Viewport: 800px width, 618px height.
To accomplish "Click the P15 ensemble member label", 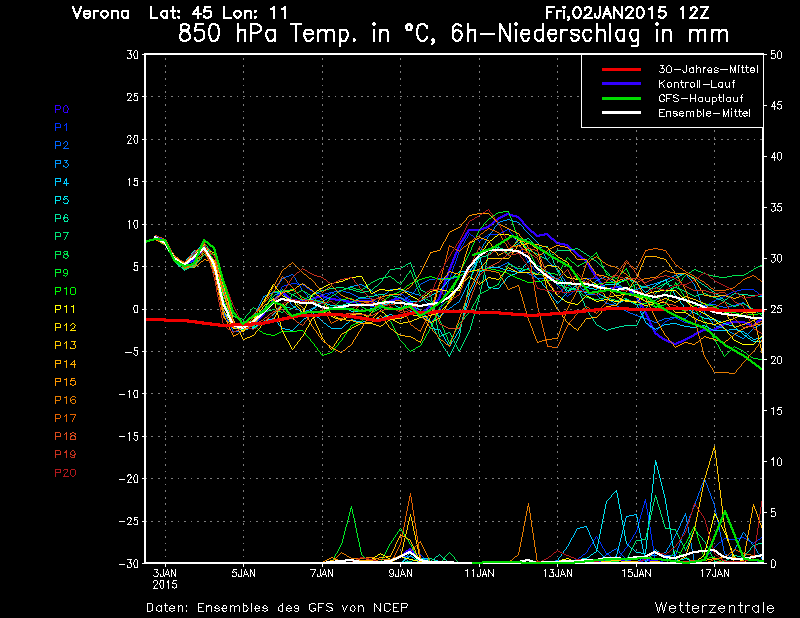I will click(x=65, y=382).
